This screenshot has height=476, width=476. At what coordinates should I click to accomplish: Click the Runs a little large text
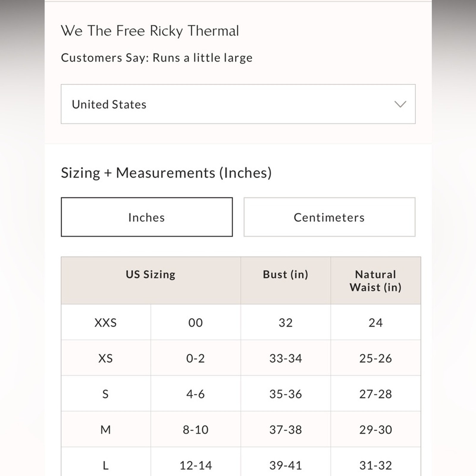point(202,58)
